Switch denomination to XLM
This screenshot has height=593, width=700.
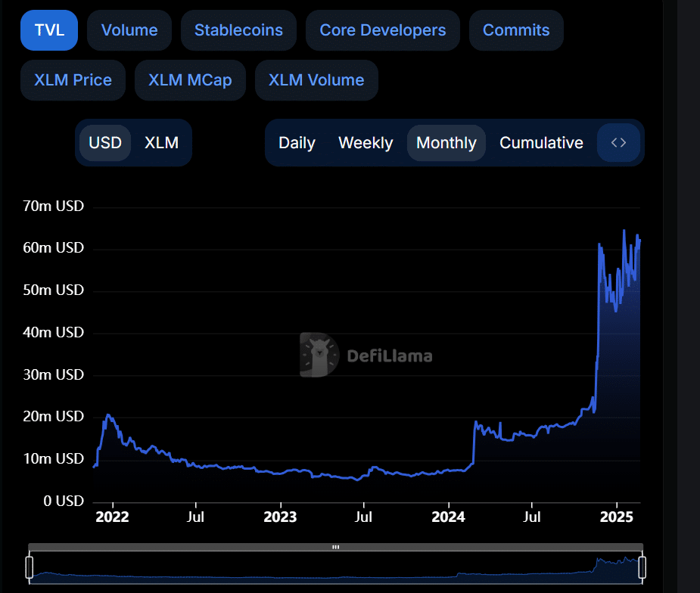click(161, 143)
